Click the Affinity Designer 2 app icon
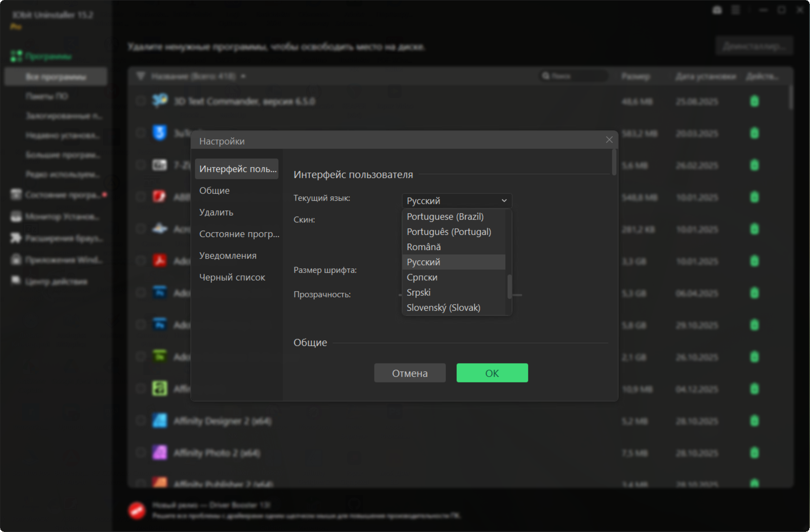The image size is (810, 532). coord(160,421)
